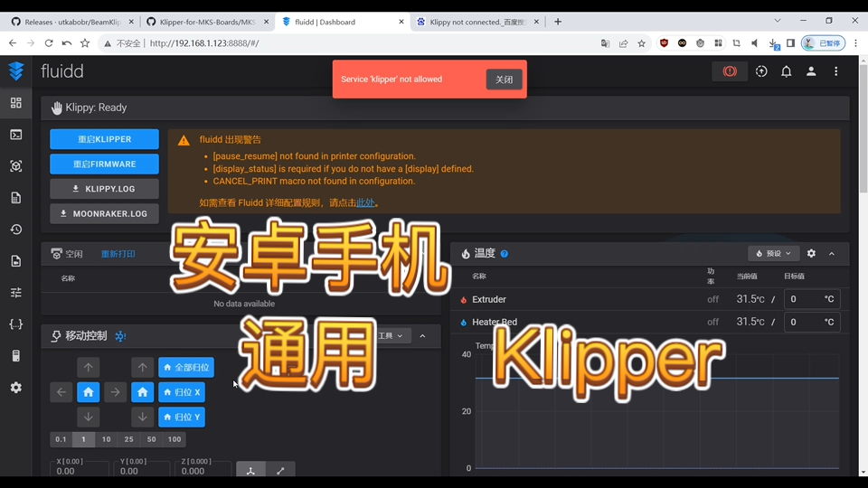This screenshot has height=488, width=868.
Task: Toggle absolute positioning button
Action: click(x=250, y=470)
